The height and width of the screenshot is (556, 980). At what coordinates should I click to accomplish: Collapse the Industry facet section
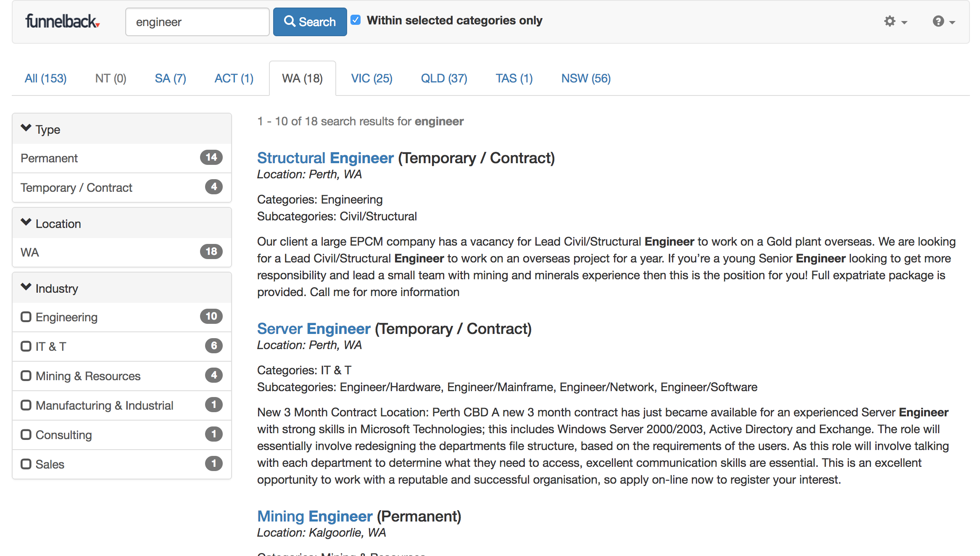click(x=26, y=287)
